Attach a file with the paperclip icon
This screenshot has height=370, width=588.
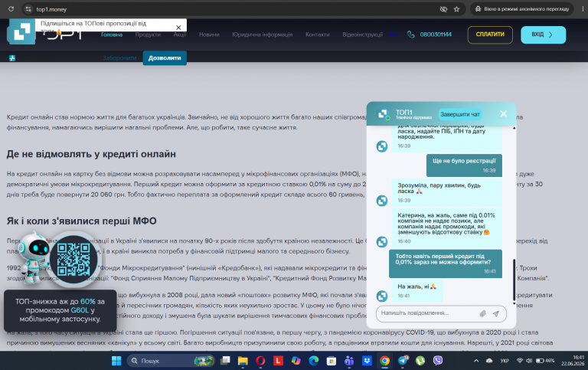point(482,314)
